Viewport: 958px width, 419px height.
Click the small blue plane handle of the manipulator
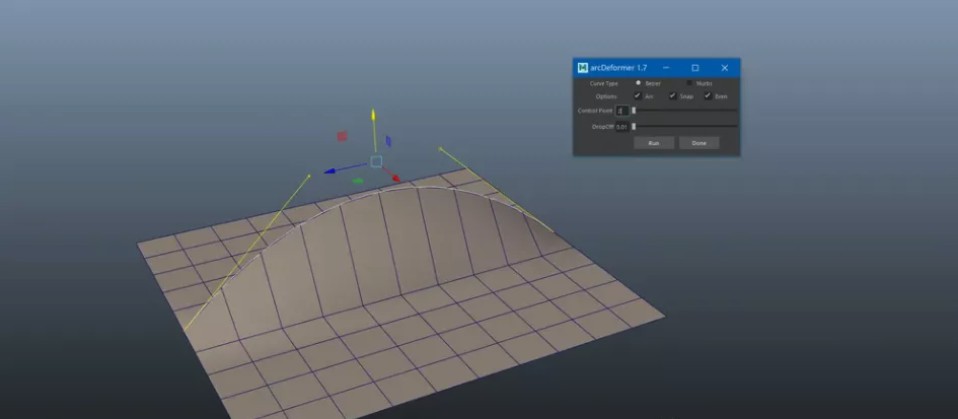pyautogui.click(x=388, y=141)
